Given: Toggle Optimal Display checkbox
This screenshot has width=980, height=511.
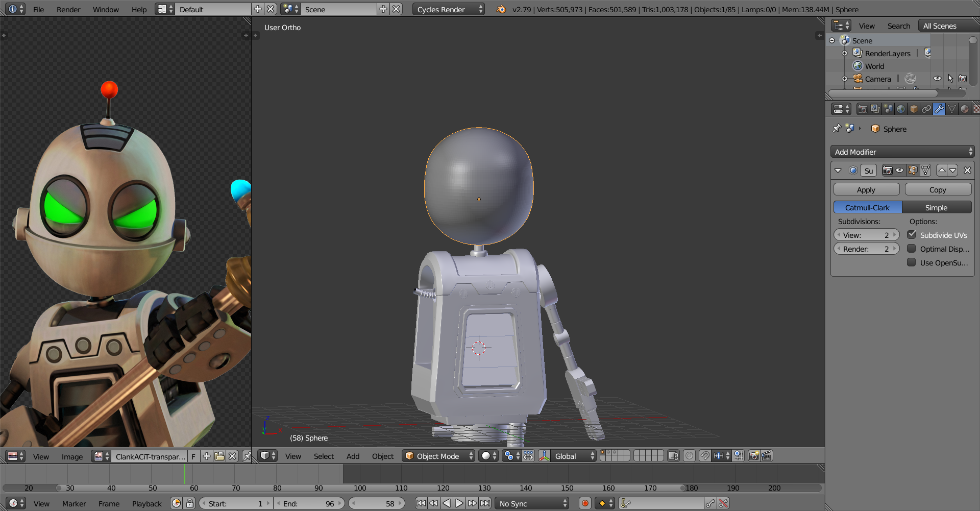Looking at the screenshot, I should [x=912, y=249].
